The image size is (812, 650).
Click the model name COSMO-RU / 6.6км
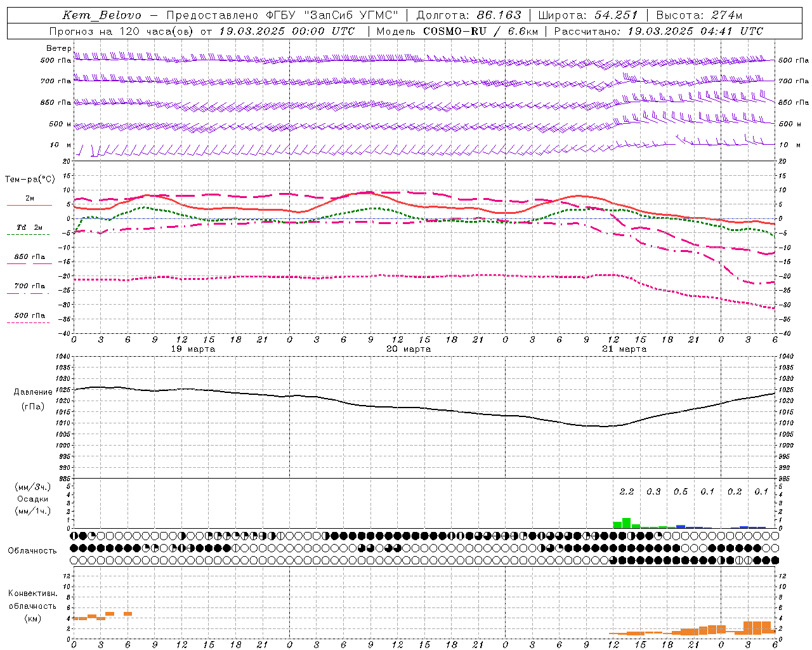coord(481,31)
